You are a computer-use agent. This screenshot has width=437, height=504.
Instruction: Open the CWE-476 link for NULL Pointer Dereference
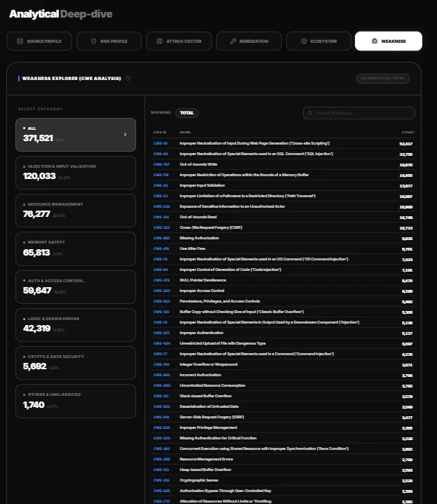pos(161,280)
